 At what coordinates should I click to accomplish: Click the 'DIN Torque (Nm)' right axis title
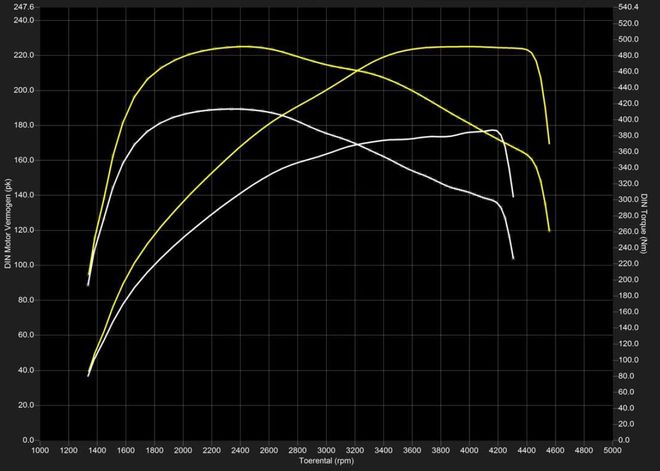click(x=653, y=222)
